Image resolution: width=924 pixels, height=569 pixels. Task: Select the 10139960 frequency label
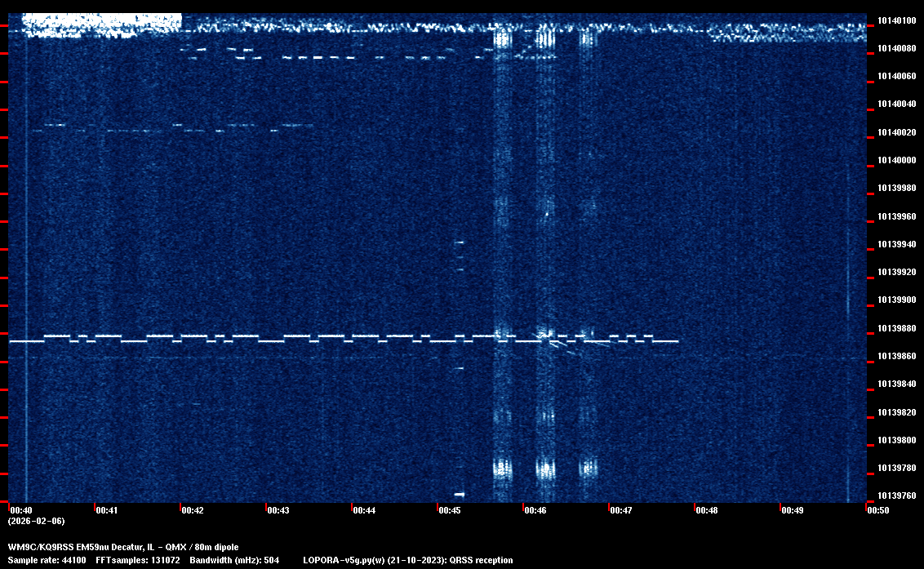coord(896,216)
